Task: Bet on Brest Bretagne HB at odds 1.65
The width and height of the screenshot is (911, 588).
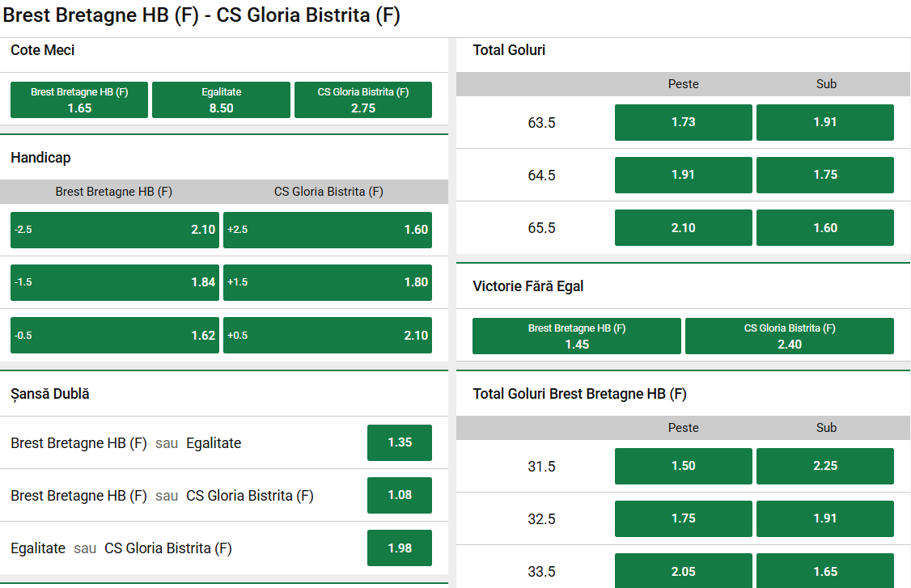Action: [x=78, y=99]
